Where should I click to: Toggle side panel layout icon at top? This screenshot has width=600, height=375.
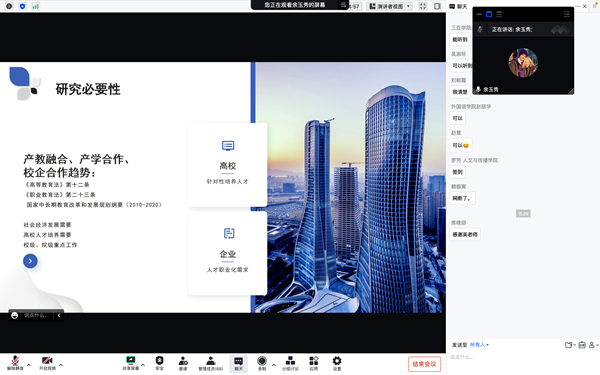pyautogui.click(x=437, y=6)
